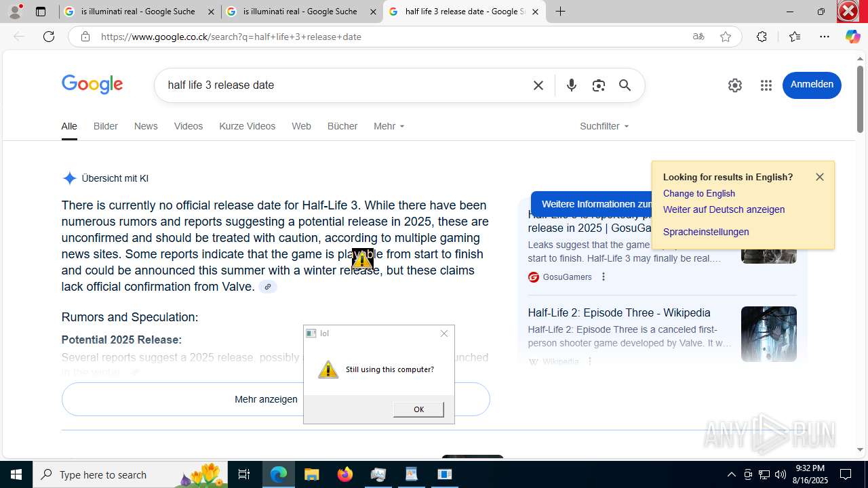
Task: Show hidden system tray icons
Action: coord(731,474)
